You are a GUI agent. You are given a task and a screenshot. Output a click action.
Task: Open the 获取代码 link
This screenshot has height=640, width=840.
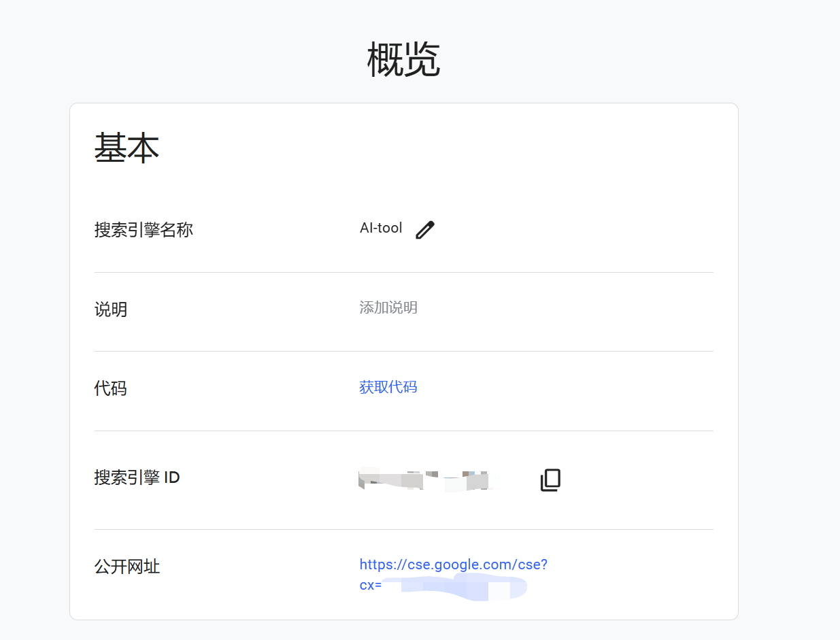(388, 387)
